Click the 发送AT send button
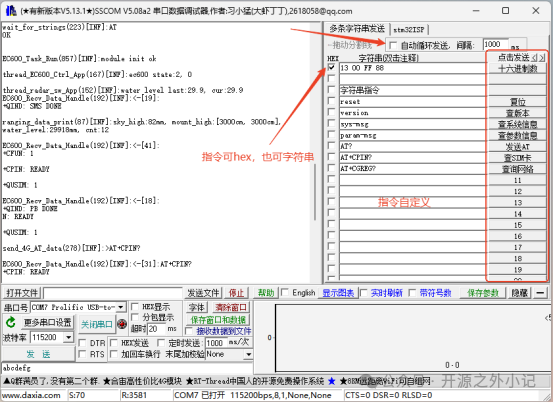 click(x=517, y=147)
